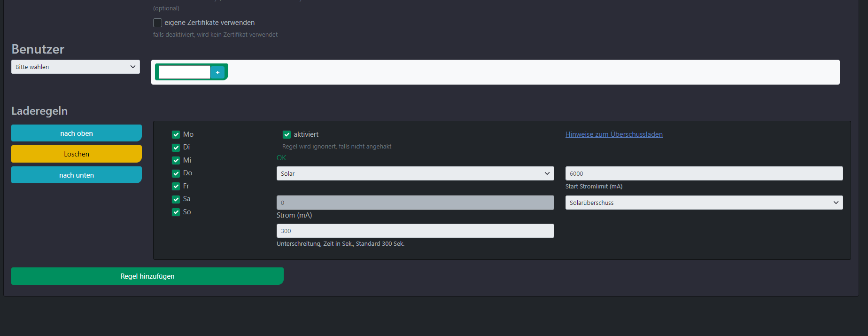Focus the Unterschreitung time field showing 300
This screenshot has height=336, width=868.
pos(415,231)
